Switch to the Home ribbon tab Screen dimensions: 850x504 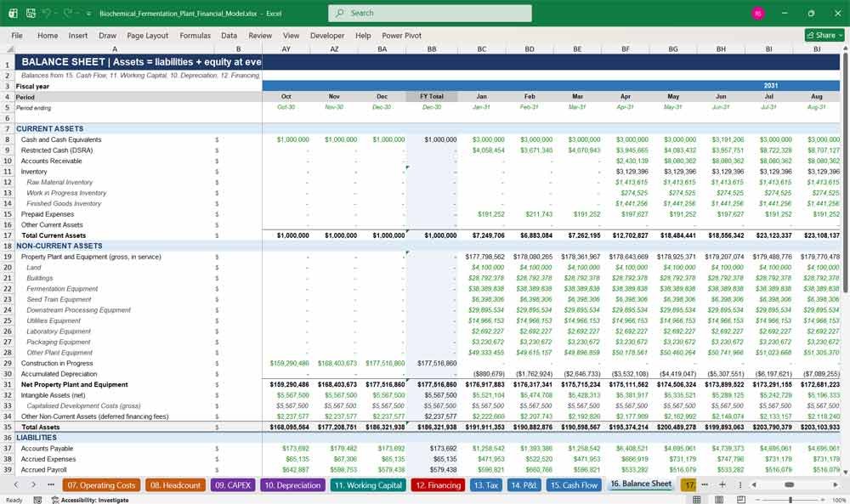[48, 35]
